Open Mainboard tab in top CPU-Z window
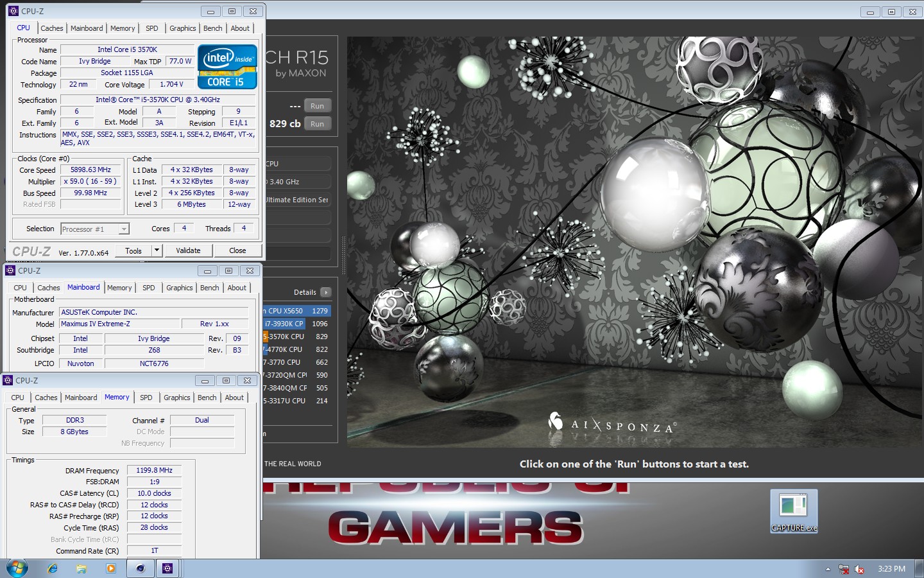Viewport: 924px width, 578px height. pyautogui.click(x=87, y=28)
